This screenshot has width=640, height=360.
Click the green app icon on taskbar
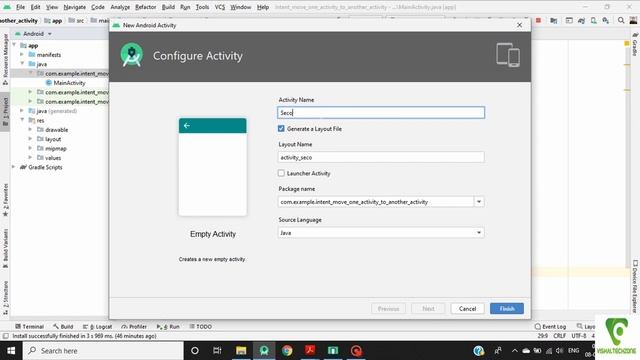[x=333, y=351]
